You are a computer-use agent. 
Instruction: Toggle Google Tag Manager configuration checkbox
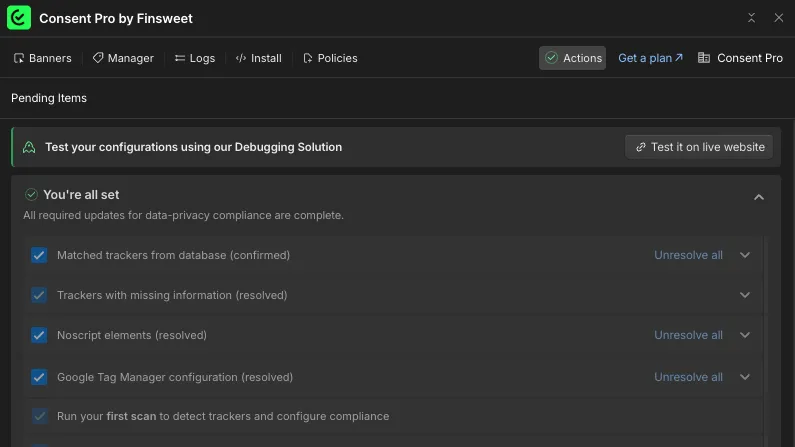point(39,377)
